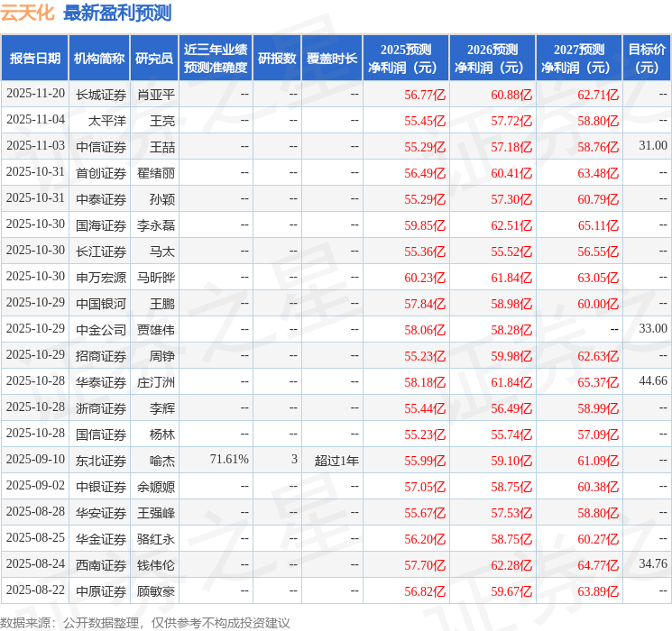Viewport: 672px width, 631px height.
Task: Click the 长城证券 institution cell
Action: coord(101,95)
